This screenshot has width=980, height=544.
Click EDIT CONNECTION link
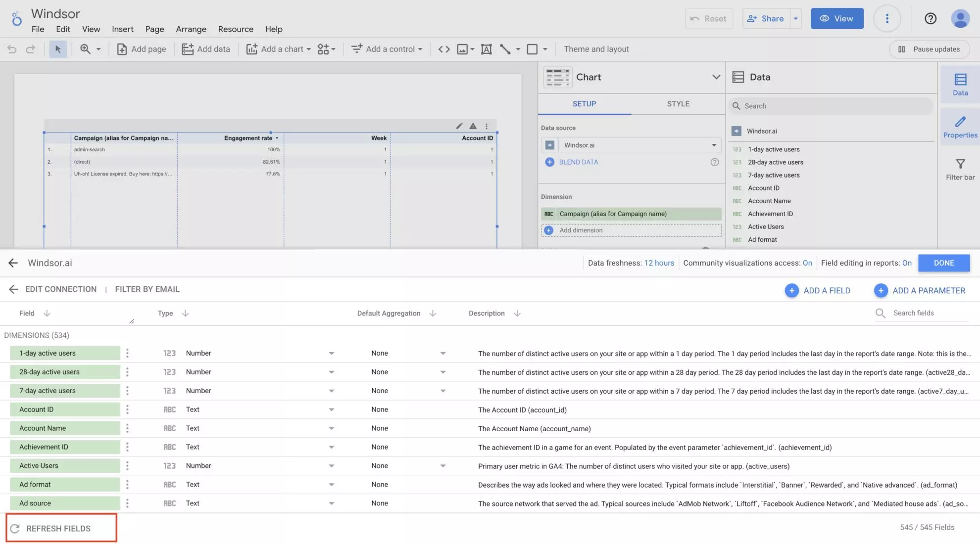point(61,289)
